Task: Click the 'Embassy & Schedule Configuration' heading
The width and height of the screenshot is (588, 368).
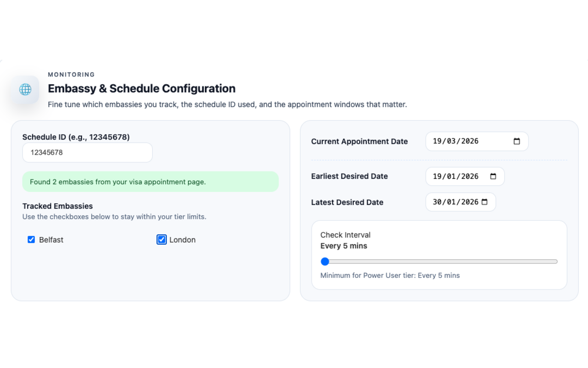Action: (x=141, y=88)
